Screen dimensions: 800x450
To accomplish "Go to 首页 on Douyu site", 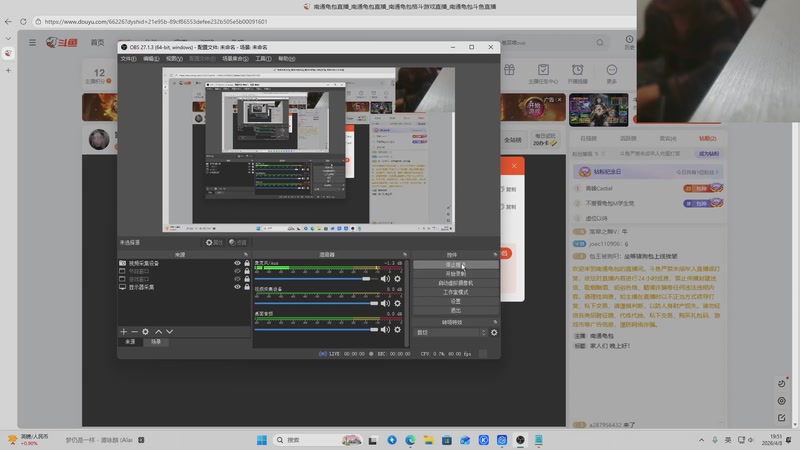I will pyautogui.click(x=97, y=43).
